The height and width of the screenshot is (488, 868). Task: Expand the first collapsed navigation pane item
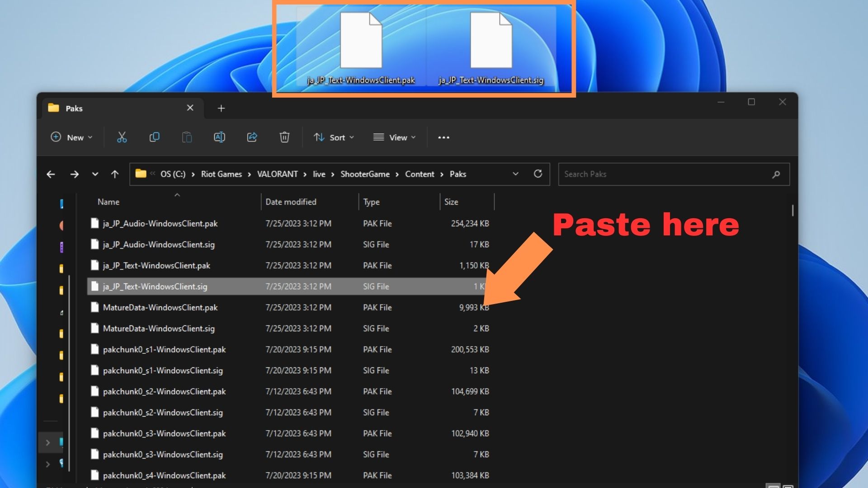[x=48, y=442]
